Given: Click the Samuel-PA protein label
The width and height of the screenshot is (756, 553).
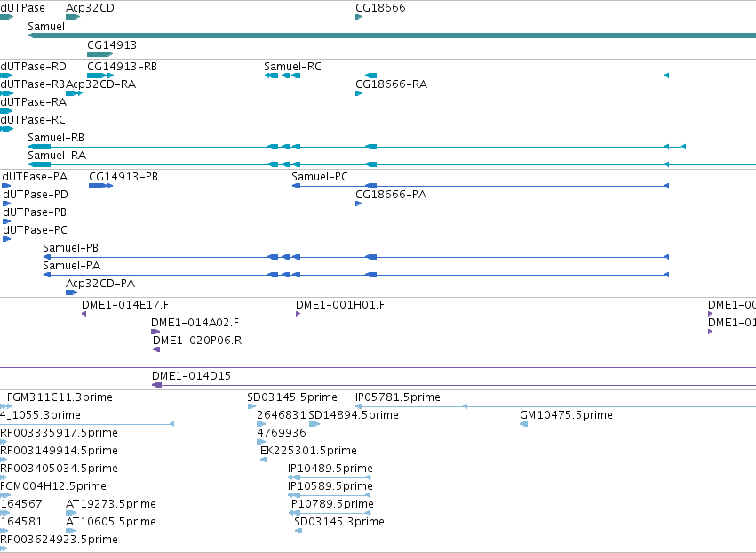Looking at the screenshot, I should tap(72, 266).
